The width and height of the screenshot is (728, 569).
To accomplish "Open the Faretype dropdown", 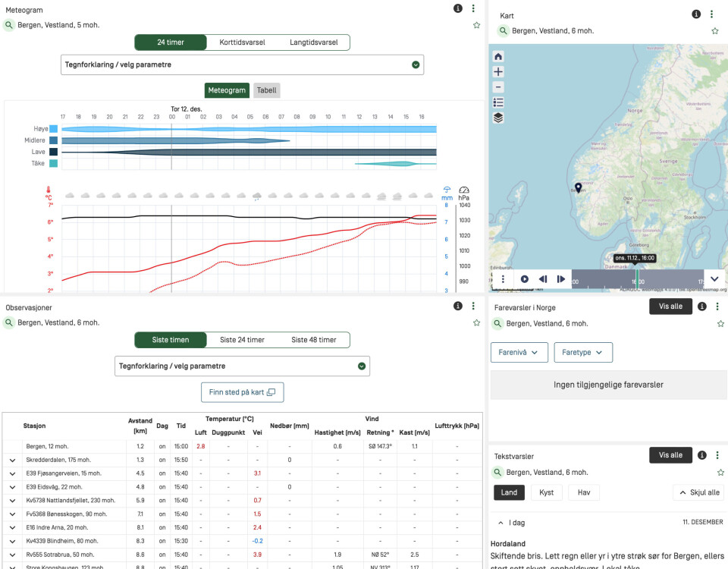I will point(582,353).
